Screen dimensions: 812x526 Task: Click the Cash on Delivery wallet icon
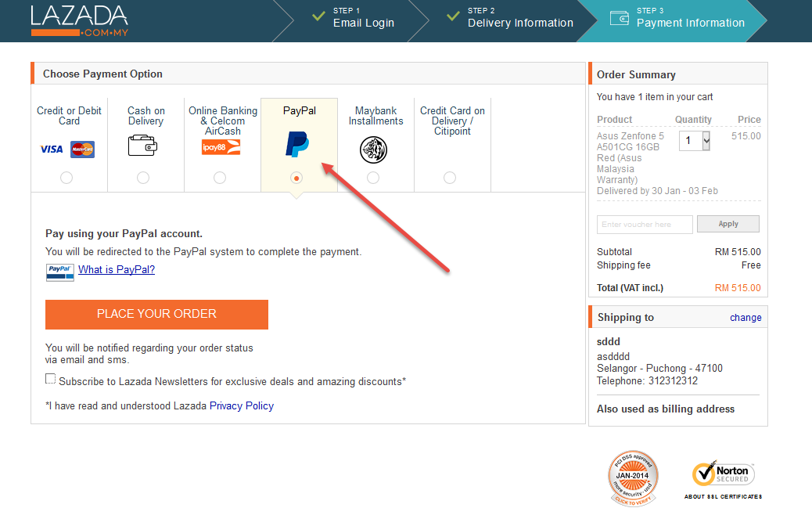pyautogui.click(x=142, y=145)
